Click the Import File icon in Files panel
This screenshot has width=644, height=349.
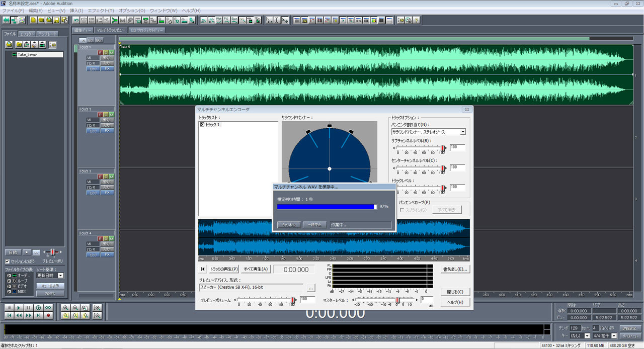coord(9,44)
